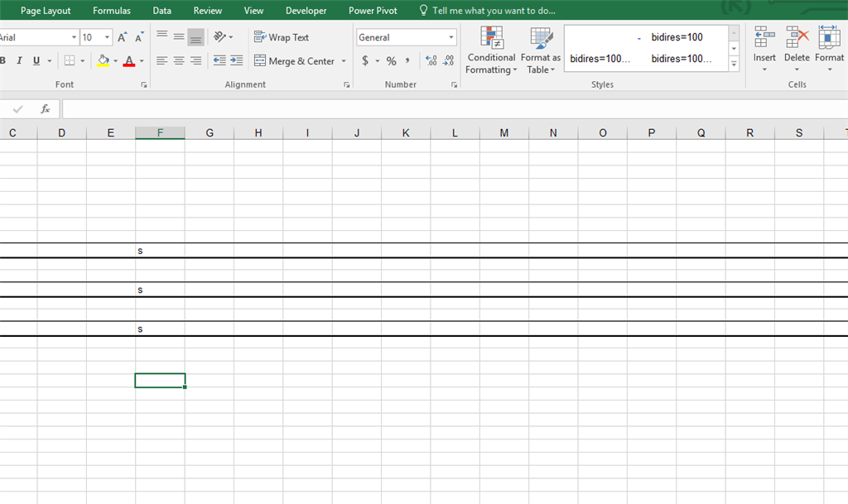Increase decimal places

pyautogui.click(x=431, y=61)
